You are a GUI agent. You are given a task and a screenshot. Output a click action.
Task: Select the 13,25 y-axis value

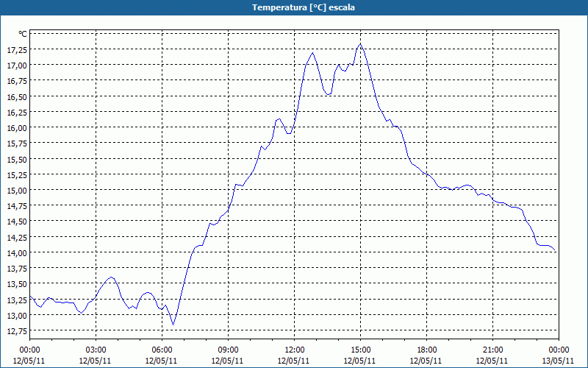17,300
